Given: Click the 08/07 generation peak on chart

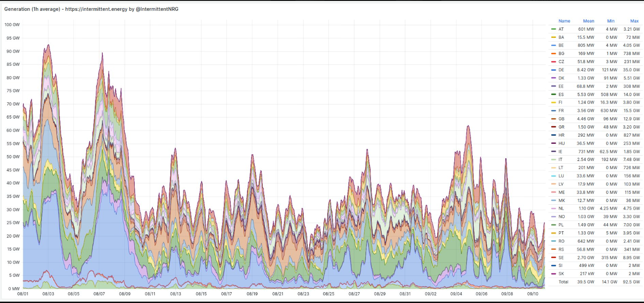Looking at the screenshot, I should (x=102, y=53).
